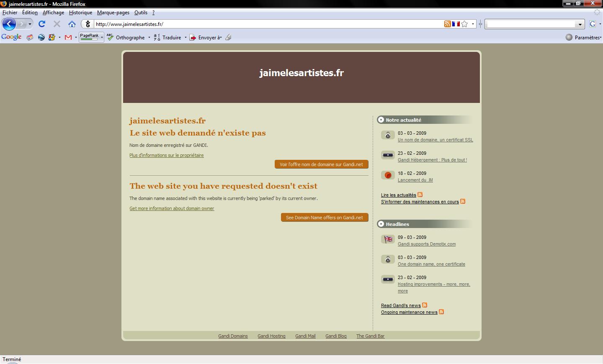Click the stop loading X icon
Screen dimensions: 603x364
pyautogui.click(x=57, y=24)
